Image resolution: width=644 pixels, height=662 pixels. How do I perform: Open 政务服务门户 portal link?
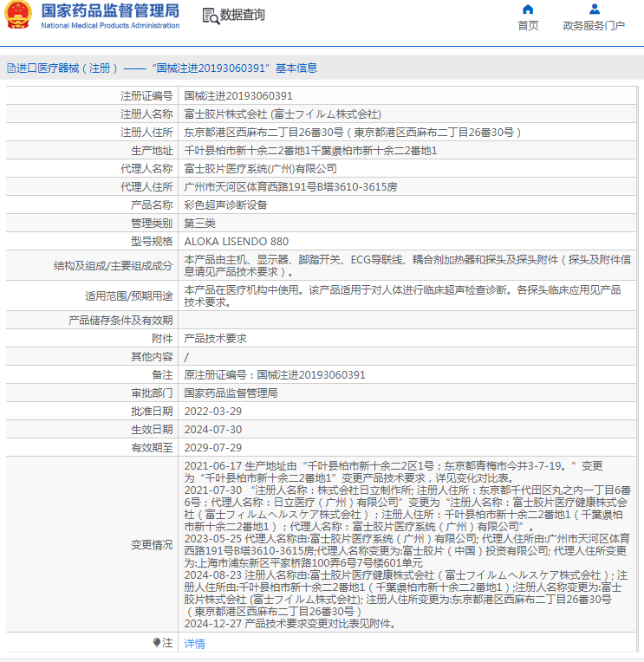click(x=594, y=26)
